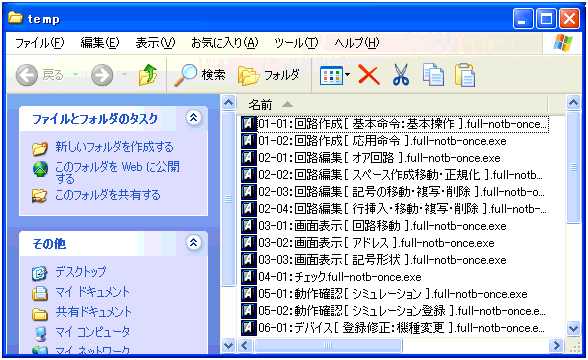Click the copy icon in toolbar
The width and height of the screenshot is (588, 360).
[433, 74]
